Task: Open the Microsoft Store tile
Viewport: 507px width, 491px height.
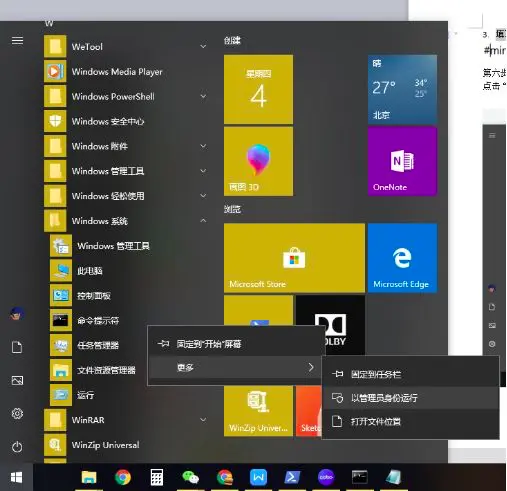Action: [294, 258]
